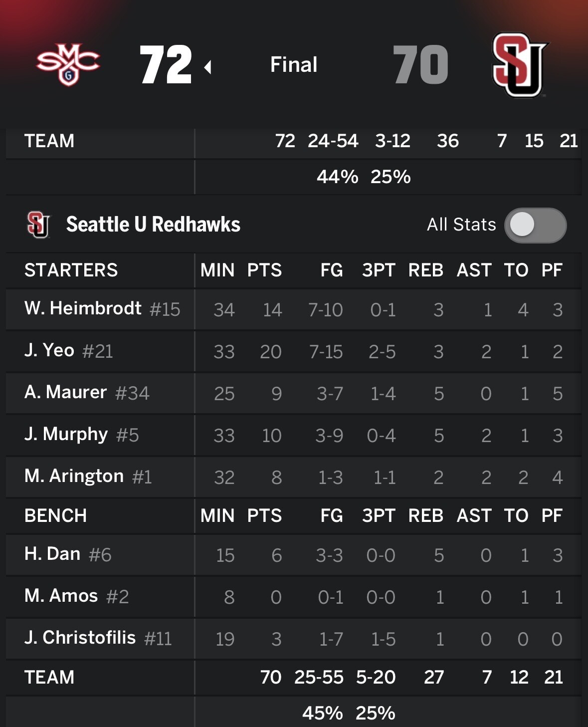Tap the Seattle U logo in header
588x727 pixels.
pyautogui.click(x=520, y=65)
